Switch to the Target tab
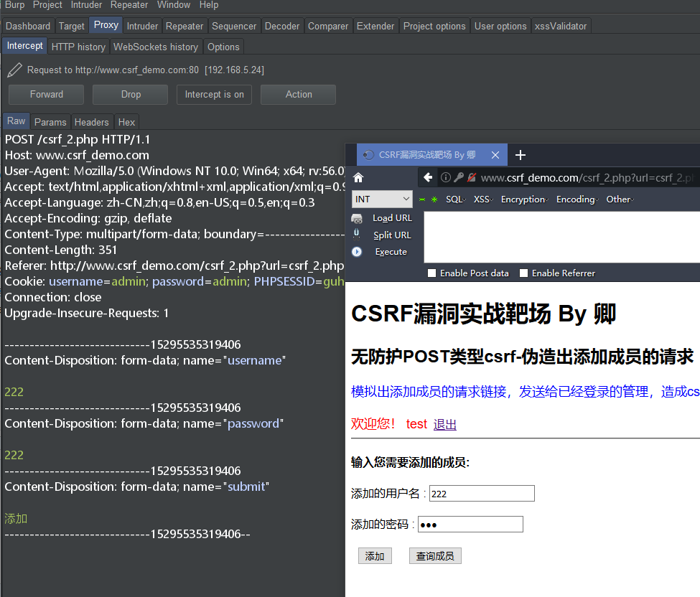 [x=71, y=26]
